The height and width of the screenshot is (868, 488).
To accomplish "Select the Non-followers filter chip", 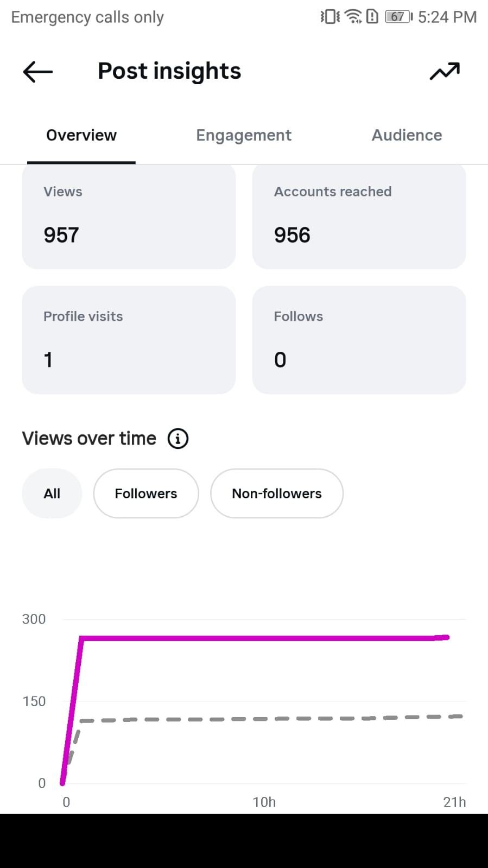I will (277, 493).
